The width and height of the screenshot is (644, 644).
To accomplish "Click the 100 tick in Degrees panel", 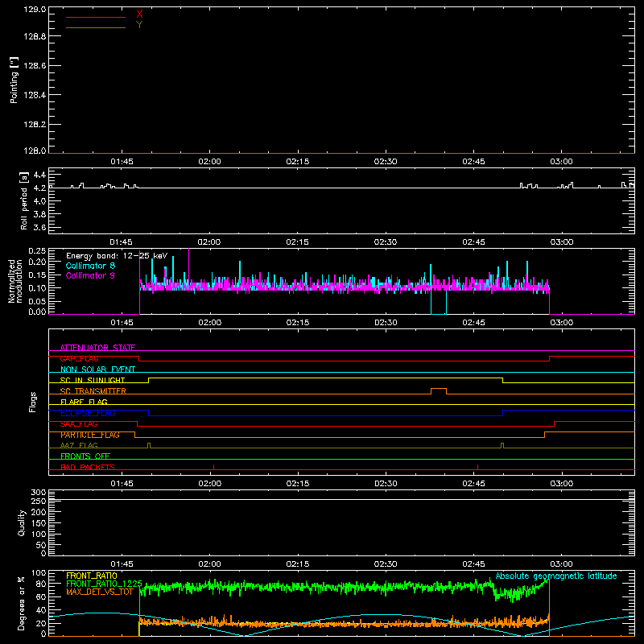I will (39, 573).
